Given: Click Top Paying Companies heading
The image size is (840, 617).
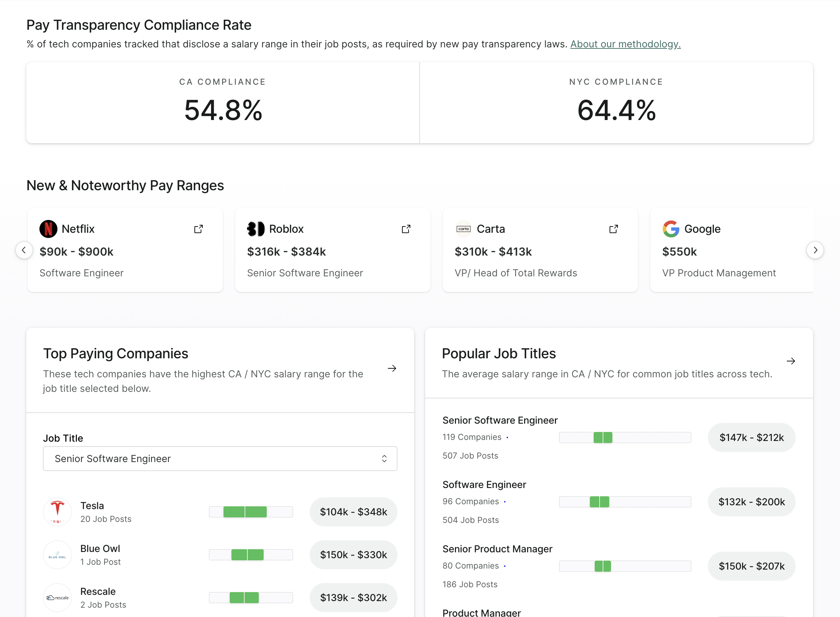Looking at the screenshot, I should [x=116, y=353].
